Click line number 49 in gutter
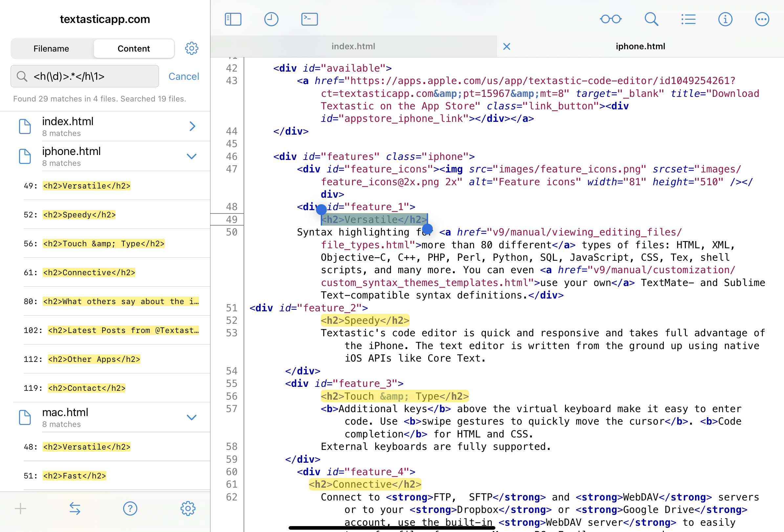The width and height of the screenshot is (784, 532). coord(231,220)
